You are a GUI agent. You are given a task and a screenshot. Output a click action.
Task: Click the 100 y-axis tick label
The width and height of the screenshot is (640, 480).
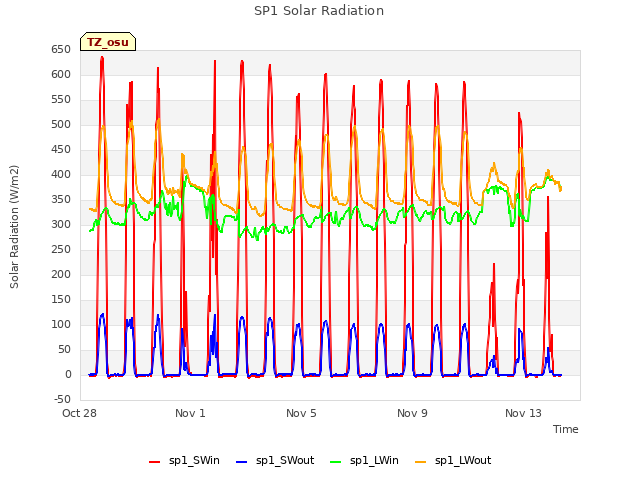coord(61,324)
